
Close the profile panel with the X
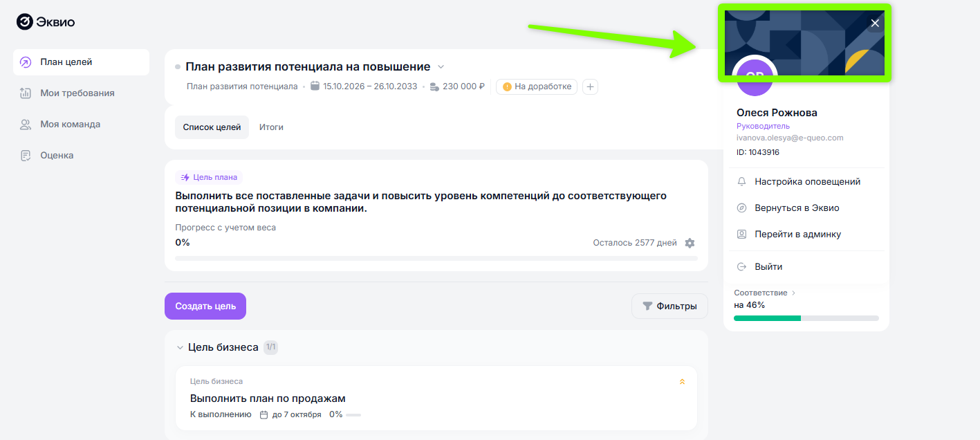(x=875, y=23)
